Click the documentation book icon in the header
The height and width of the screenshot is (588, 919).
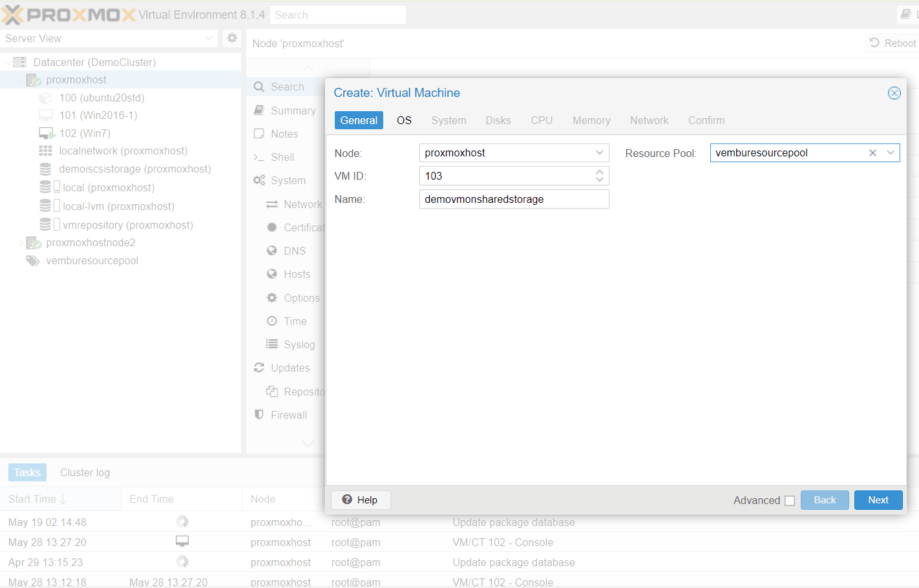point(906,14)
